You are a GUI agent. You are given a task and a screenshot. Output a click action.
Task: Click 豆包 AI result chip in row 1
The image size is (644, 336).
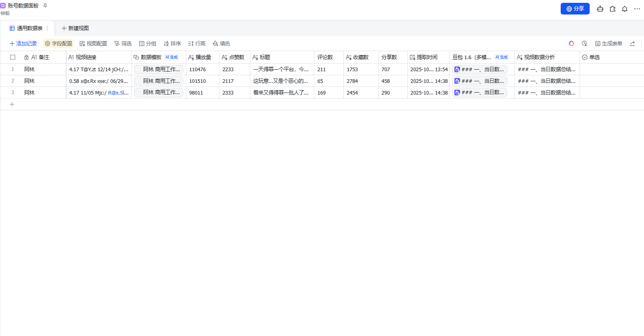[x=479, y=69]
